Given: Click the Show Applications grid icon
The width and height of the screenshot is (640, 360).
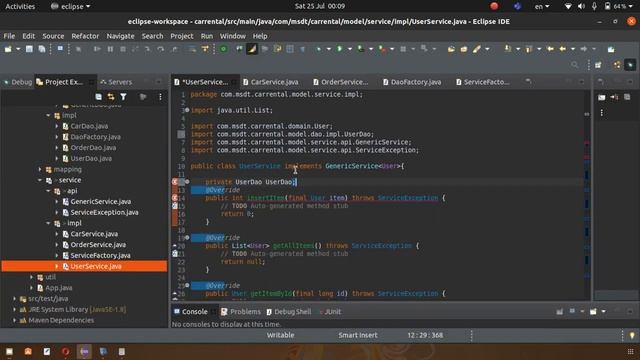Looking at the screenshot, I should (630, 351).
